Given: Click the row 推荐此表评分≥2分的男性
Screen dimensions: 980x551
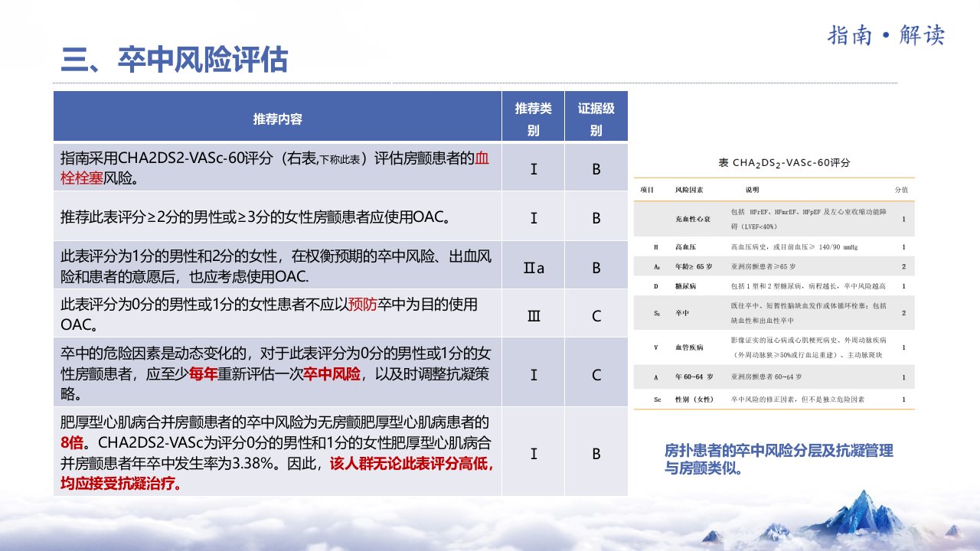Looking at the screenshot, I should click(x=341, y=217).
